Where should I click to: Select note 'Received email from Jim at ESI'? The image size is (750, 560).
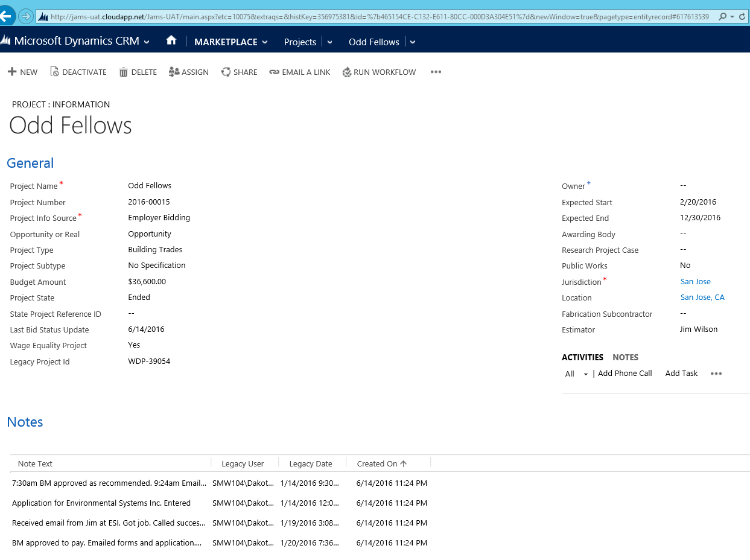[109, 523]
